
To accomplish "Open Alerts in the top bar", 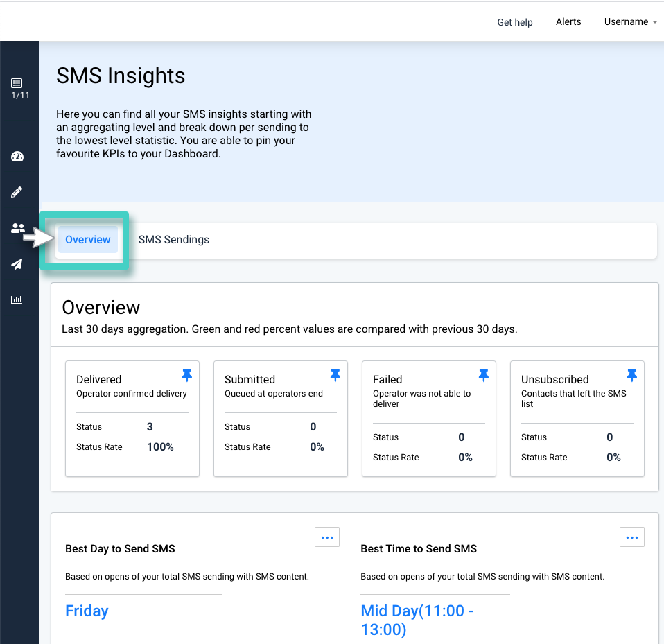I will tap(568, 21).
